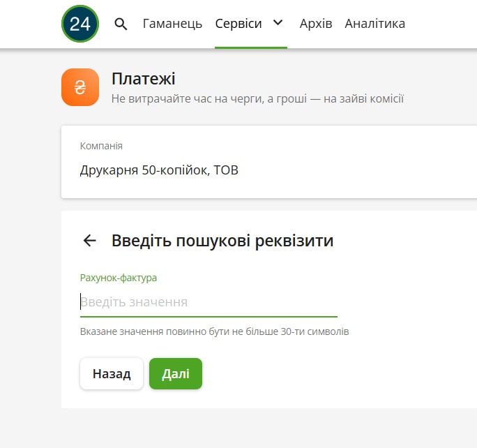Go back using the left arrow icon
Image resolution: width=477 pixels, height=448 pixels.
(x=89, y=241)
